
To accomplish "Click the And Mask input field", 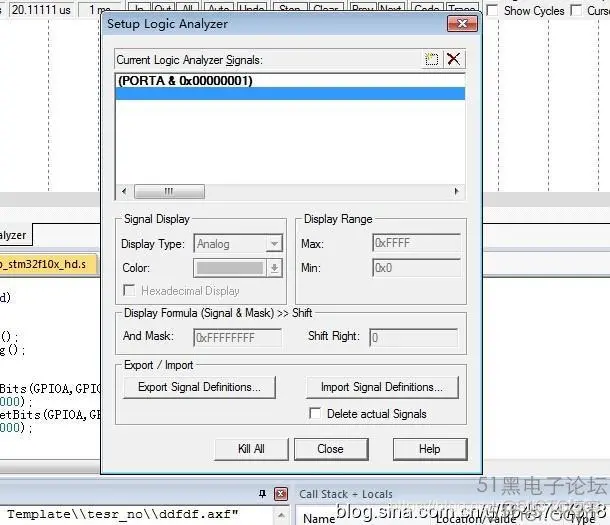I will [x=237, y=337].
